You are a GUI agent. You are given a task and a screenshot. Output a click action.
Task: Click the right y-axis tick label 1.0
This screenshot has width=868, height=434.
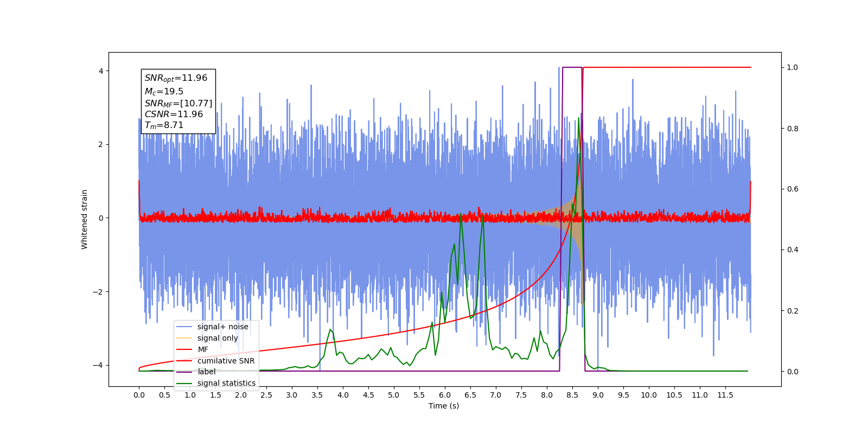pyautogui.click(x=793, y=68)
